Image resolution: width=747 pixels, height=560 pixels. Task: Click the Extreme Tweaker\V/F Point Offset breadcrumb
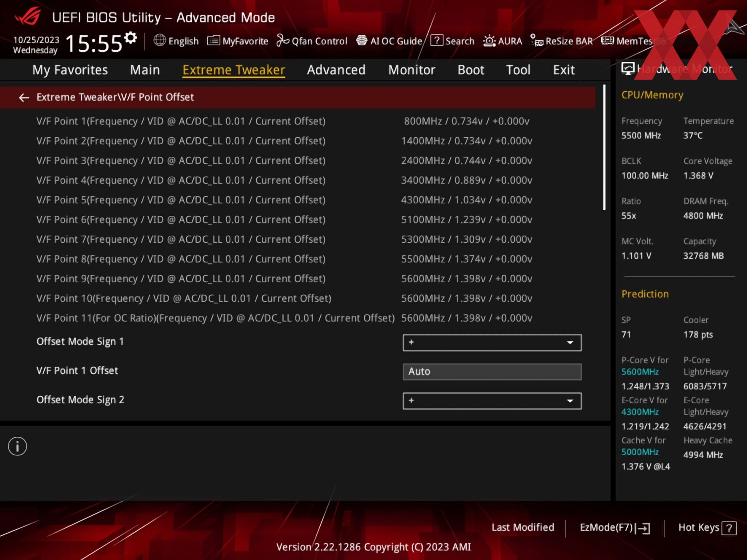click(115, 97)
